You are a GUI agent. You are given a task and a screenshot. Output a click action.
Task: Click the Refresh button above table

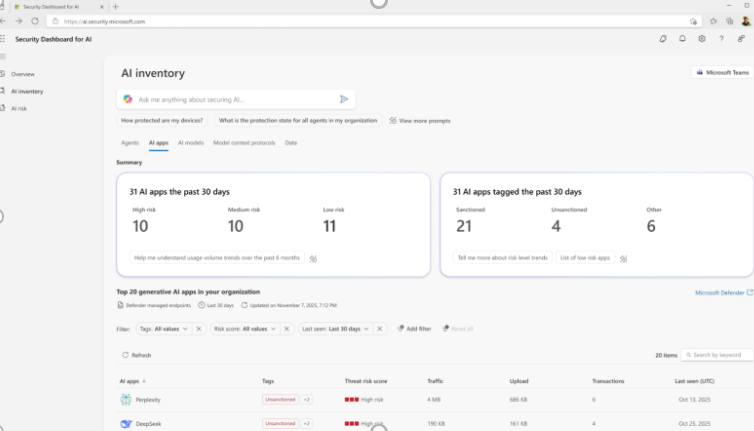coord(137,355)
